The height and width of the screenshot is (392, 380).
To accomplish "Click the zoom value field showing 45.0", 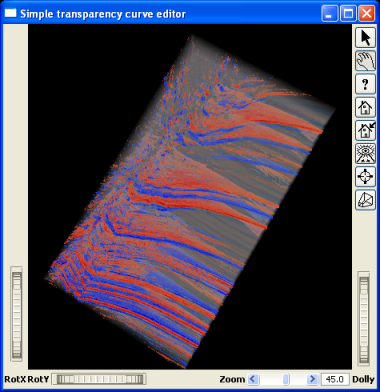I will click(x=335, y=379).
